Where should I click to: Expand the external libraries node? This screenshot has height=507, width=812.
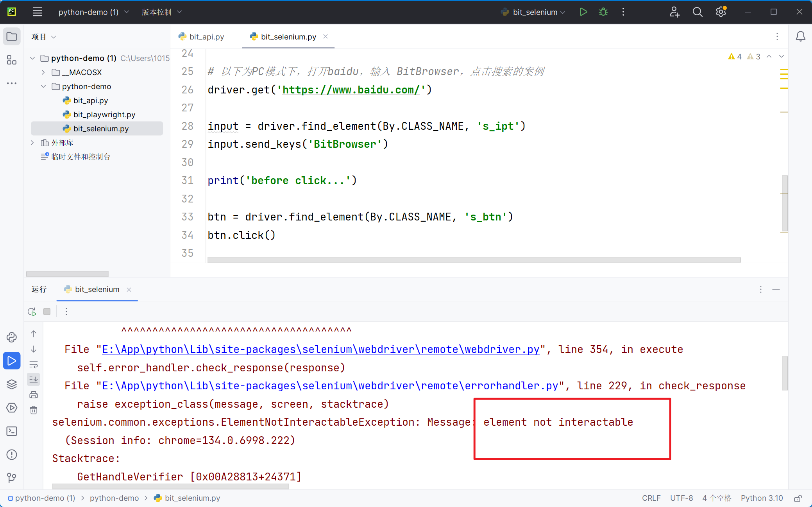[33, 143]
